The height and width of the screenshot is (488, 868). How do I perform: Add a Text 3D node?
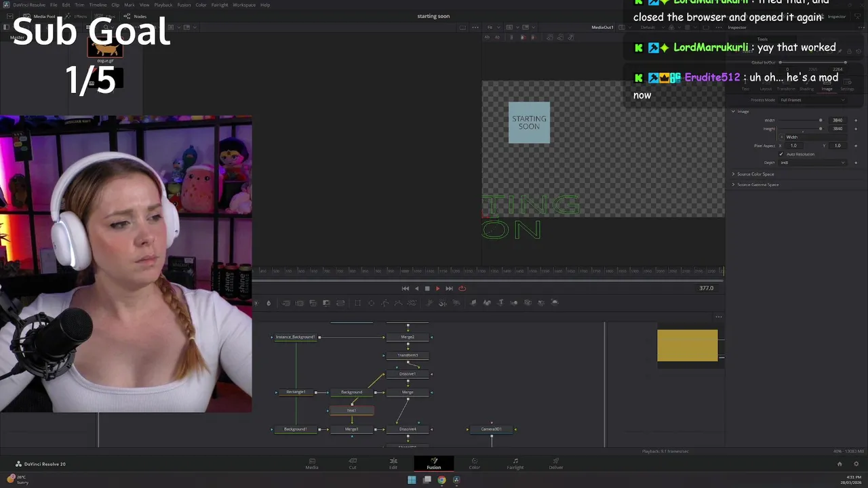coord(500,302)
